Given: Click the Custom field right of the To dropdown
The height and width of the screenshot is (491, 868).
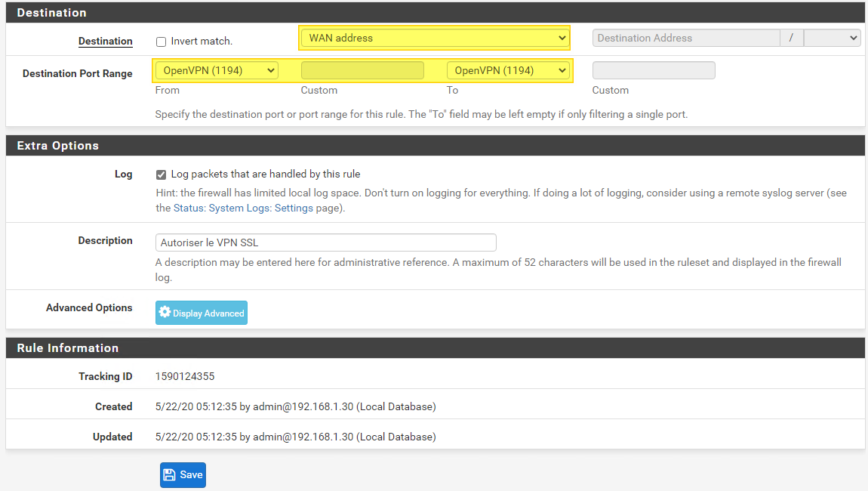Looking at the screenshot, I should point(653,69).
